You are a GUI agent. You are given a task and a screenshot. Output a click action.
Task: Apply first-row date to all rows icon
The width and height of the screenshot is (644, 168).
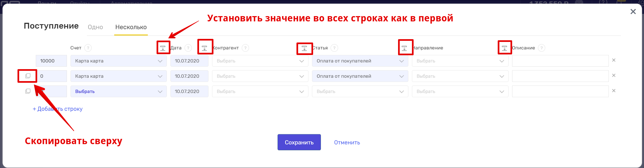[x=205, y=48]
